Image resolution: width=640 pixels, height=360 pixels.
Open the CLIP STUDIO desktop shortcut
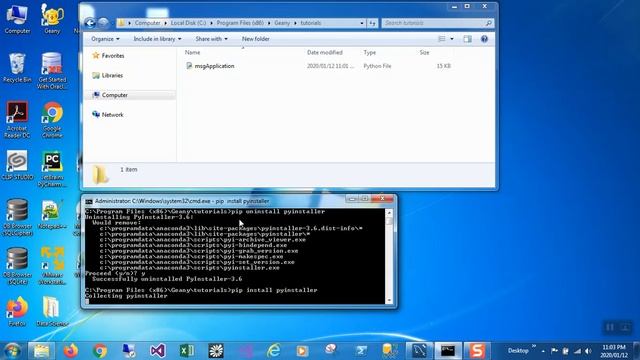click(x=17, y=165)
